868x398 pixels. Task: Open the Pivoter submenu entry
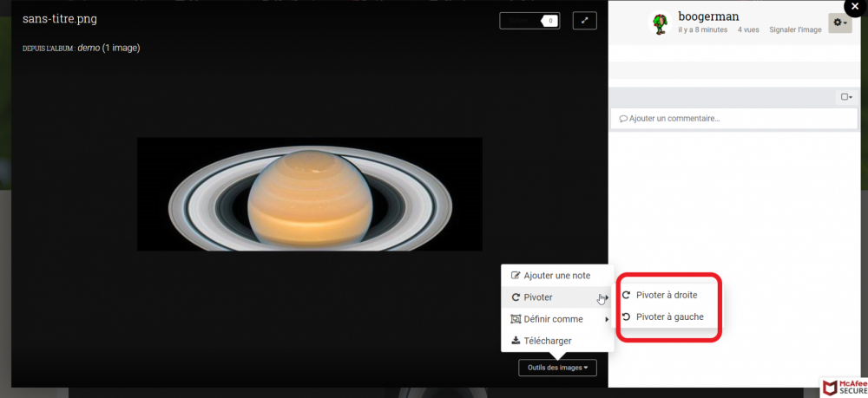point(557,297)
